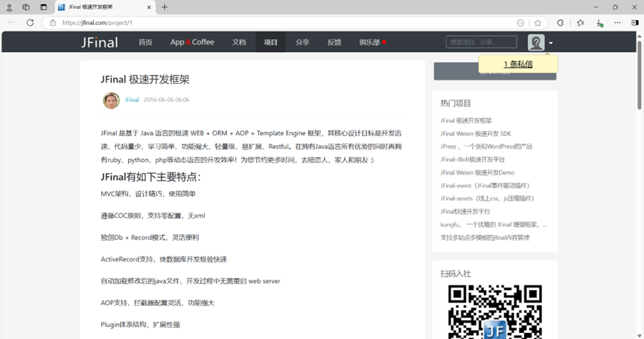This screenshot has height=339, width=644.
Task: Click the QR code image
Action: coord(495,311)
